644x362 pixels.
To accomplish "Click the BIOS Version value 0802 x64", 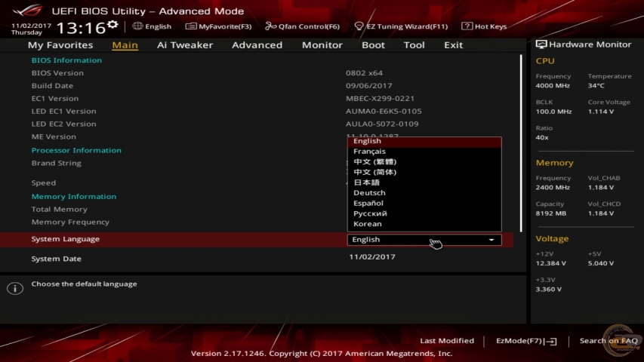I will 364,73.
